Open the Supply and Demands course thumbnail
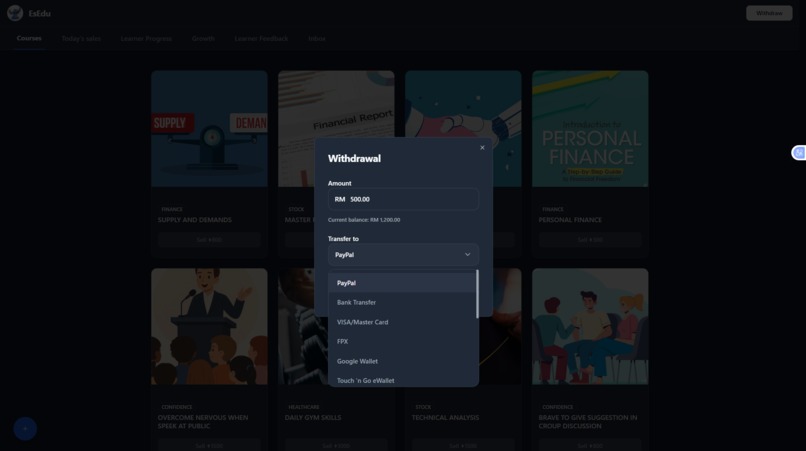The image size is (806, 451). click(x=209, y=129)
